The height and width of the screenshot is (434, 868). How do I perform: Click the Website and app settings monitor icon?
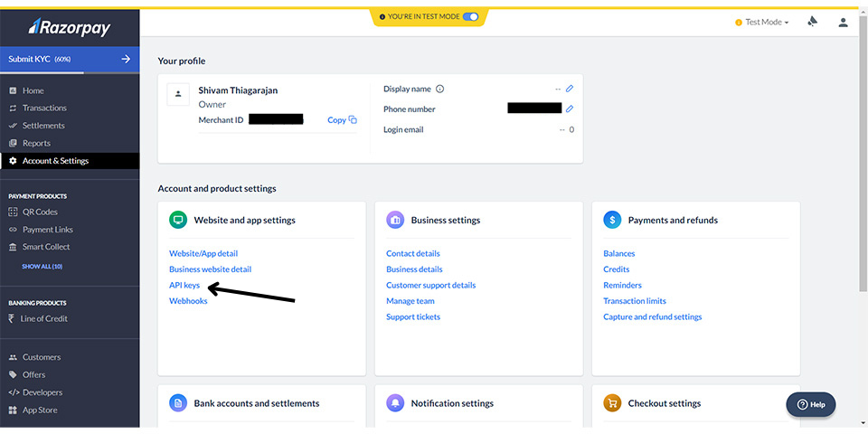tap(178, 220)
